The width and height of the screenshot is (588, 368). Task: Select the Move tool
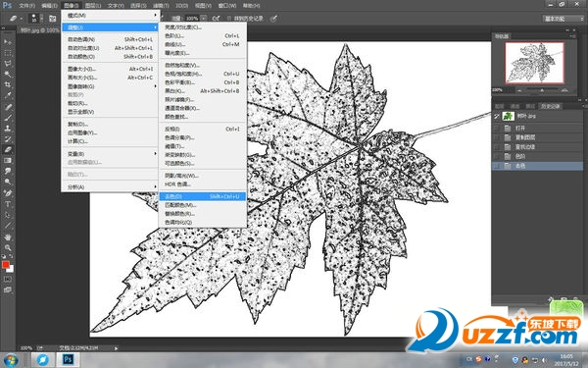click(8, 41)
